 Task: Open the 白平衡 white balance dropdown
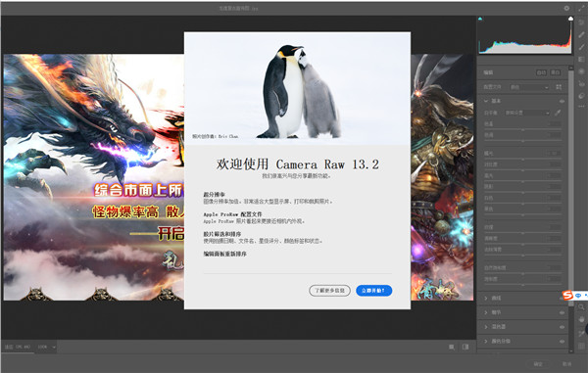[527, 113]
